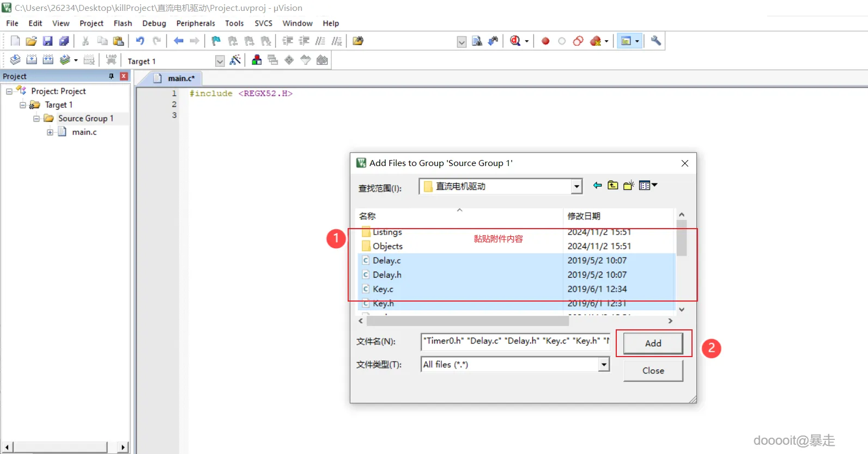Click the Open file folder icon

point(31,41)
